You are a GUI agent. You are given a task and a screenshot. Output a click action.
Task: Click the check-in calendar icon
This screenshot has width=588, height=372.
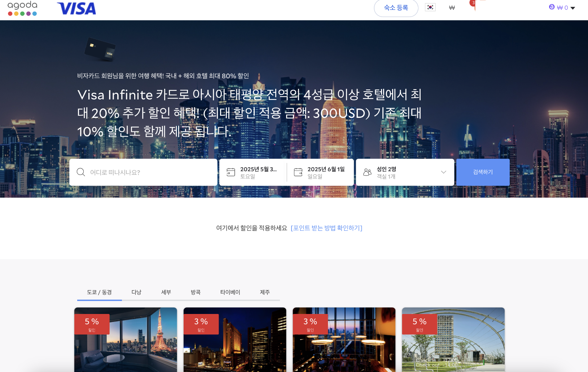(231, 172)
